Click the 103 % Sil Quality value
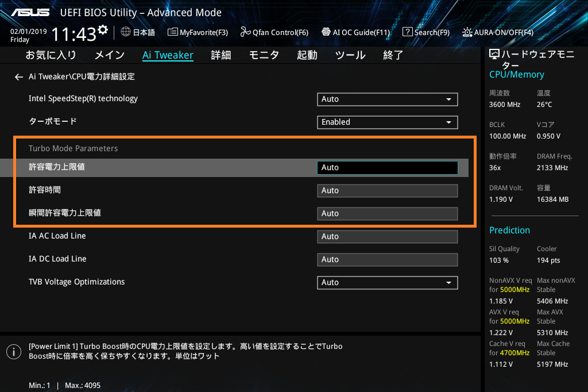Viewport: 588px width, 392px height. click(499, 260)
